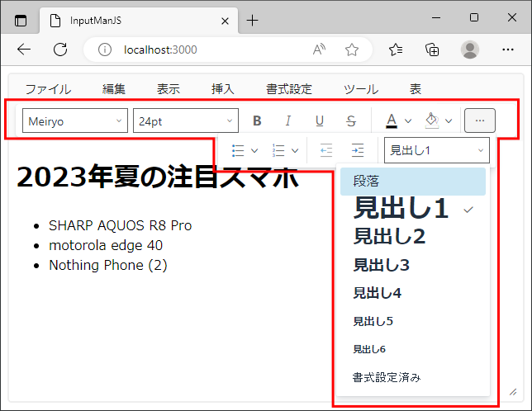Image resolution: width=532 pixels, height=411 pixels.
Task: Open browser Settings and more menu
Action: 508,50
